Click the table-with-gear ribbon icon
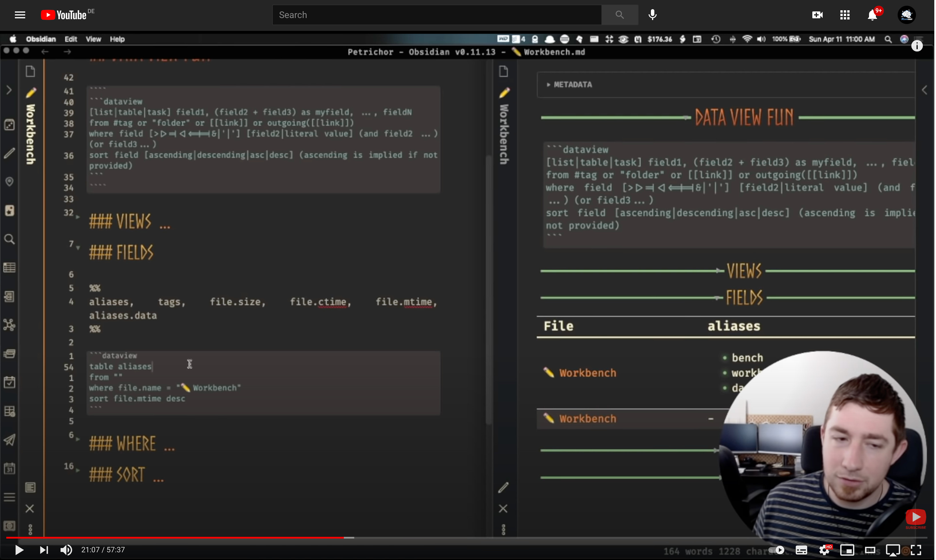The height and width of the screenshot is (560, 936). (x=9, y=411)
